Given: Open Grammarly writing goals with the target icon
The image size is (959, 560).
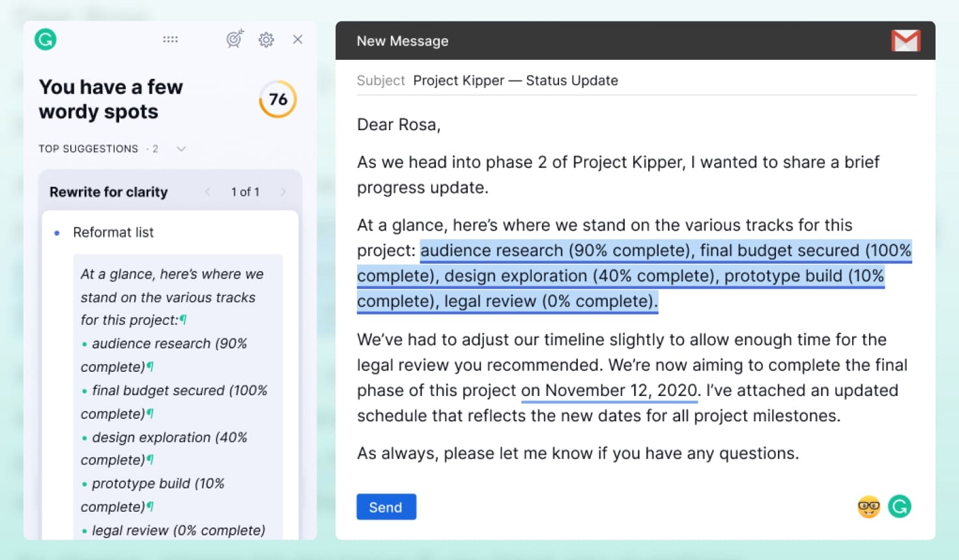Looking at the screenshot, I should (235, 39).
